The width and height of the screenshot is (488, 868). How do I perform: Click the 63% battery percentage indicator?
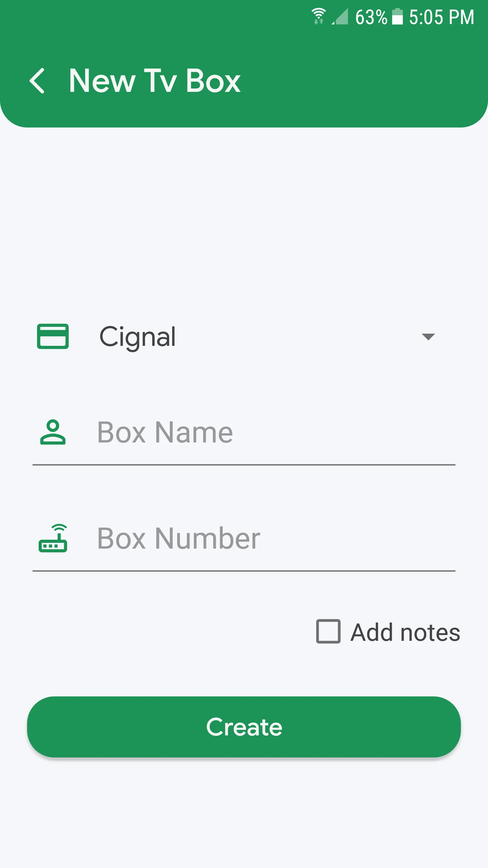click(x=371, y=17)
